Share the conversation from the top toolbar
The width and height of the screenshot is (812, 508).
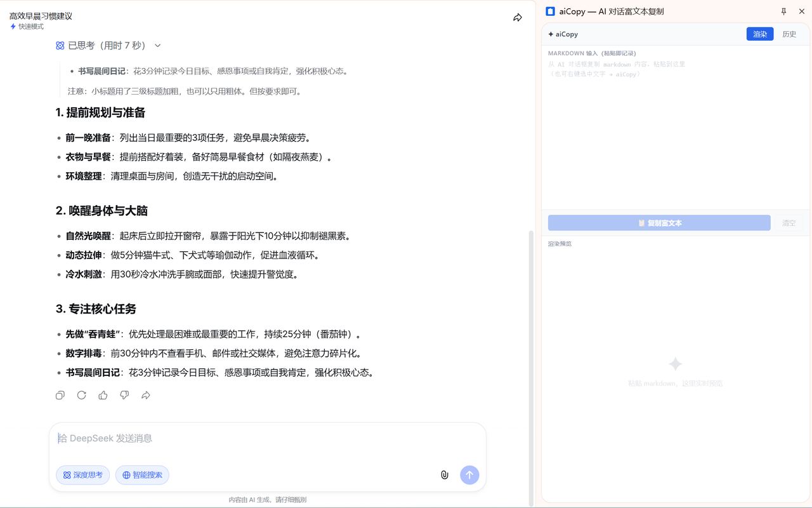coord(517,18)
